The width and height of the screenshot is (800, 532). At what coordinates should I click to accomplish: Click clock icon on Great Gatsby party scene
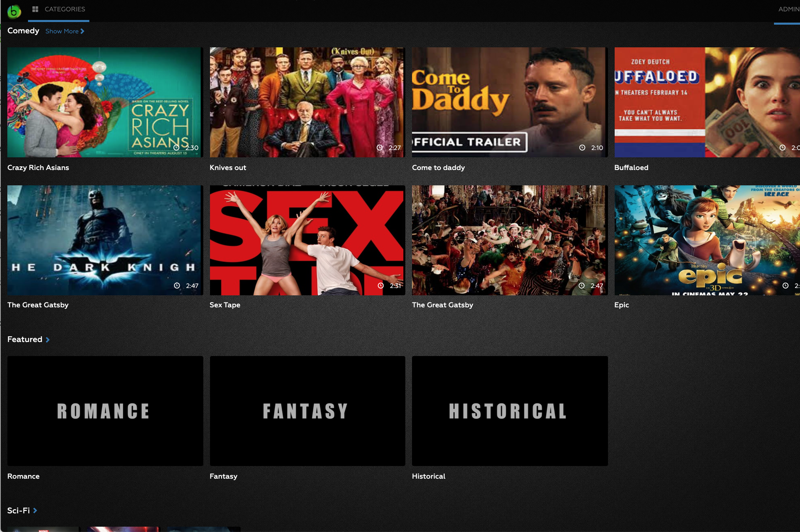tap(582, 286)
